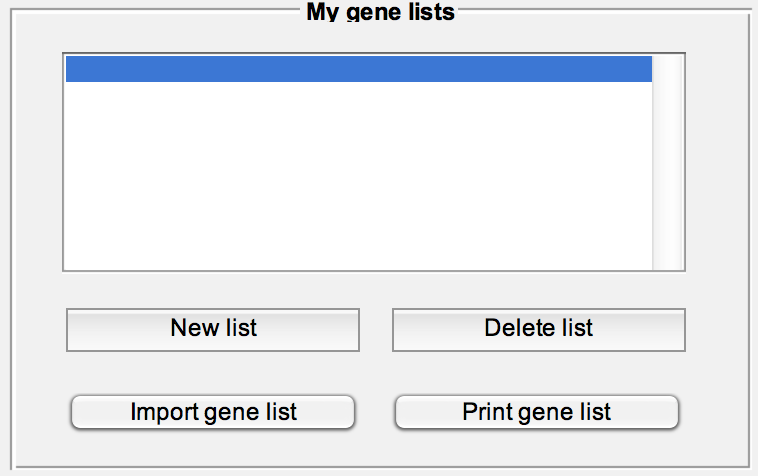Start a new list with New list
This screenshot has width=758, height=476.
click(x=213, y=329)
